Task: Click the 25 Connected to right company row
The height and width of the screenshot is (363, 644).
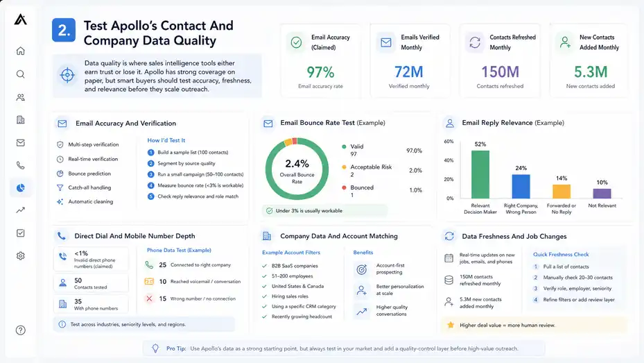Action: [188, 265]
